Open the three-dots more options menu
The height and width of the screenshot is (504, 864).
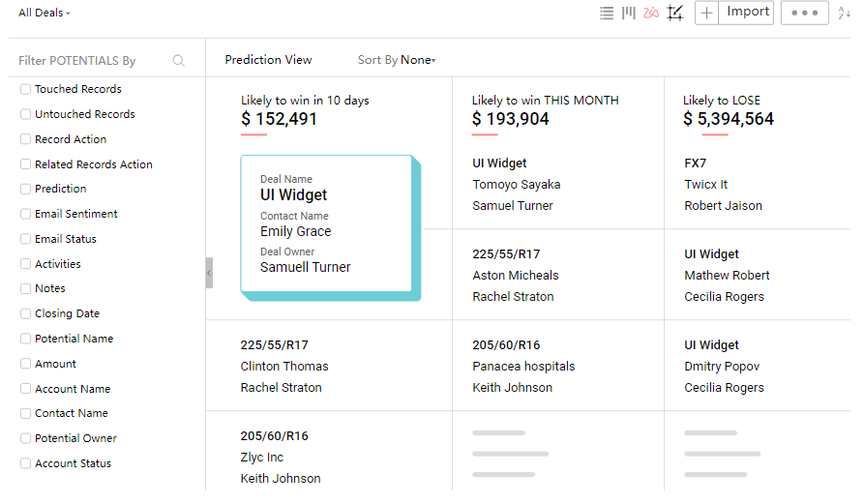[804, 13]
